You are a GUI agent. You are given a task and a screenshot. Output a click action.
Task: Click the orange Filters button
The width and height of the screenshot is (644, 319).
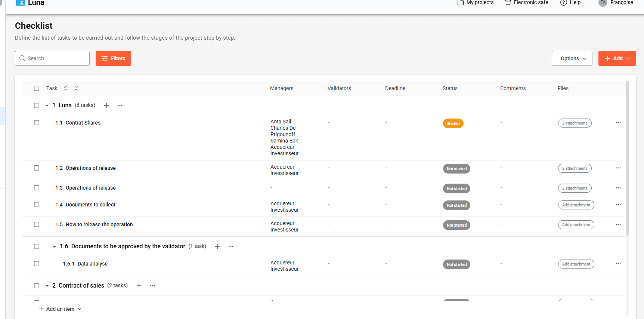(x=113, y=58)
